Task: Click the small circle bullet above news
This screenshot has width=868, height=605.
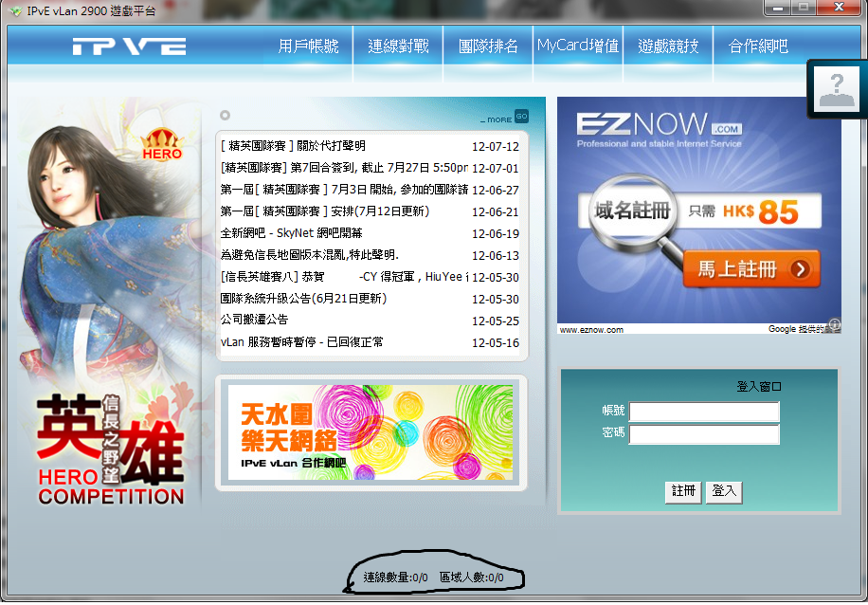Action: point(225,116)
